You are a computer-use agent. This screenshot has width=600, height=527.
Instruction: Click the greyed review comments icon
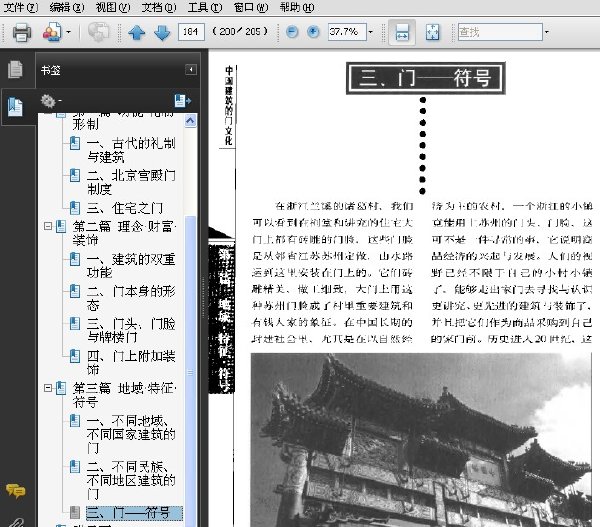[98, 32]
